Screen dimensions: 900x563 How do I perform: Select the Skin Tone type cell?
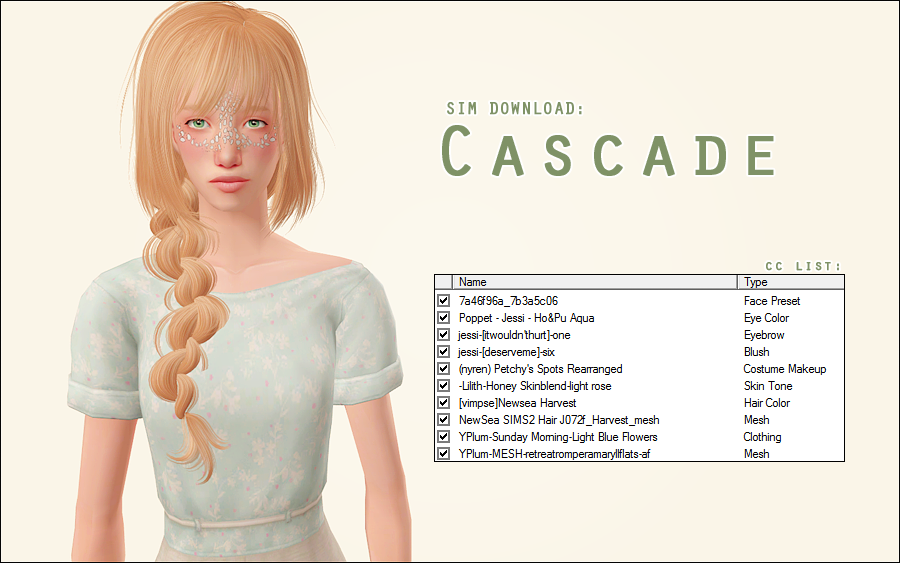768,386
